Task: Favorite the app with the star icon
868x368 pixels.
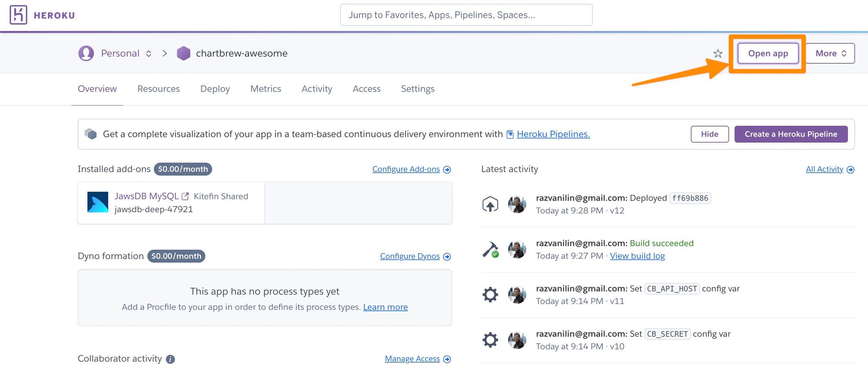Action: (x=718, y=54)
